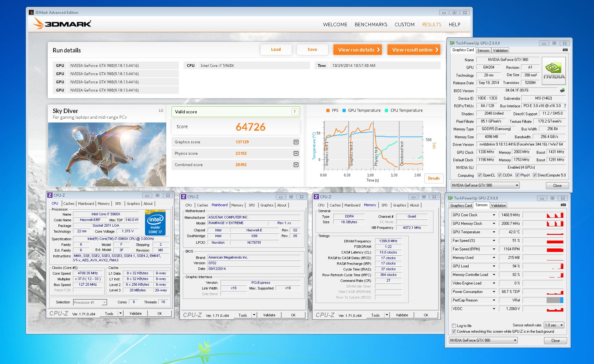Click the NVIDIA logo in GPU-Z Graphics Card
594x364 pixels.
click(x=554, y=71)
